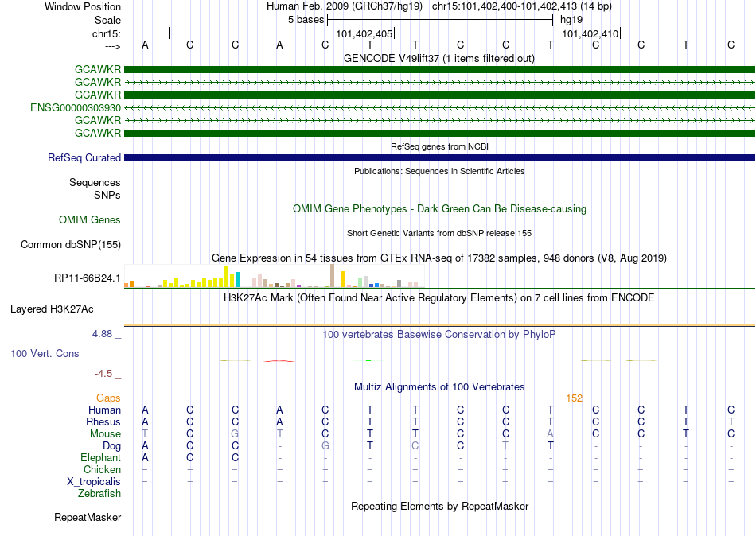This screenshot has height=536, width=756.
Task: Click the Zebrafish species label
Action: [x=99, y=494]
